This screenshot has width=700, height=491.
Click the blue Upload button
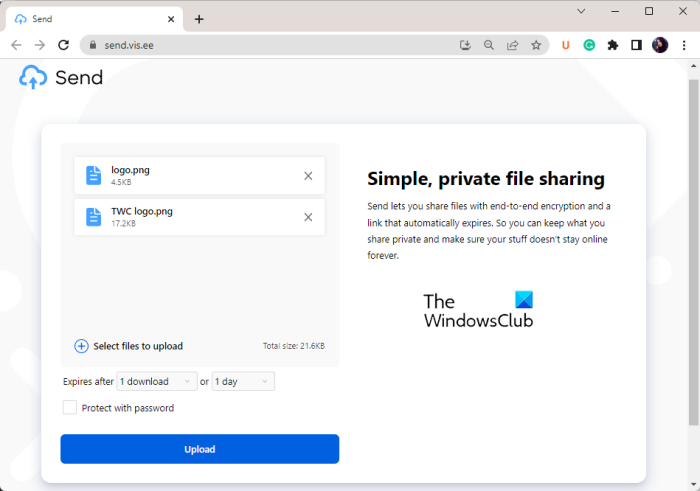coord(200,449)
